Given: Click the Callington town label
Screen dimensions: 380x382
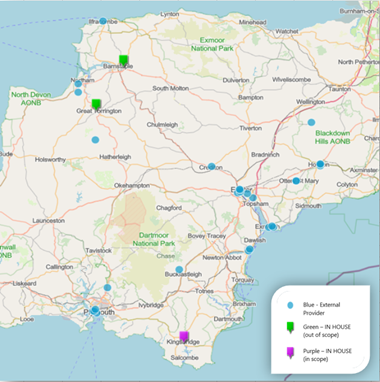Looking at the screenshot, I should [59, 267].
